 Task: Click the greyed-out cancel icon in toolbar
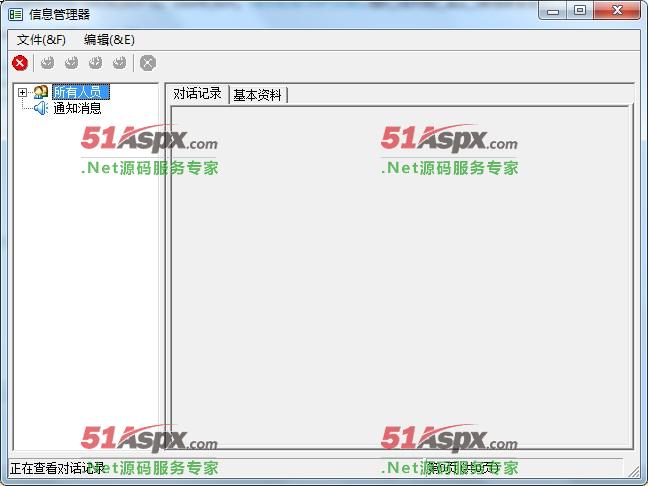click(x=148, y=63)
